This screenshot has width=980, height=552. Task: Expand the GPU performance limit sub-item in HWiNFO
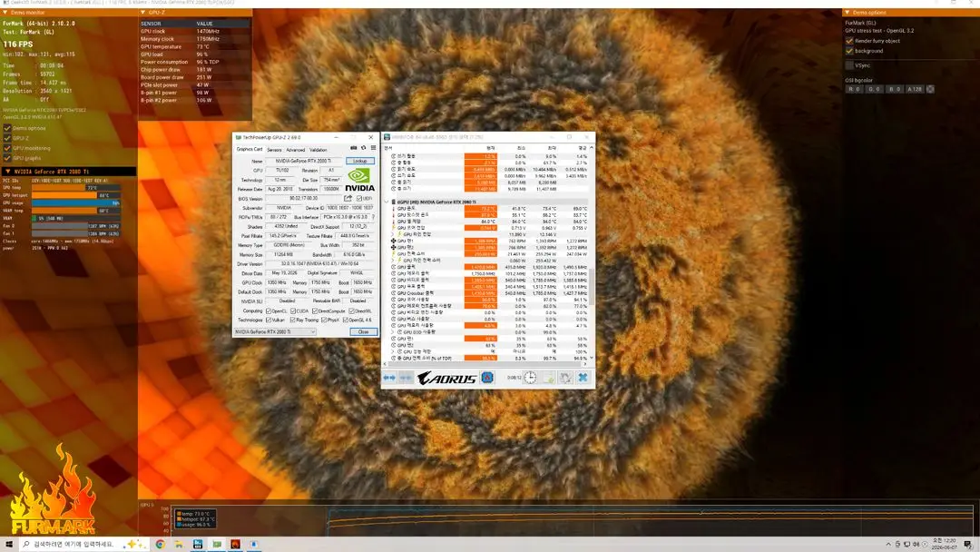click(393, 352)
